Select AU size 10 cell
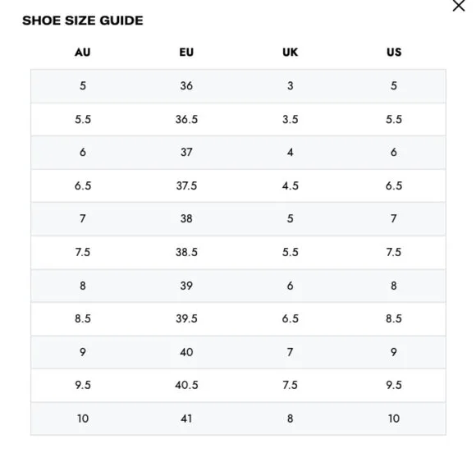Viewport: 476px width, 476px height. 83,419
